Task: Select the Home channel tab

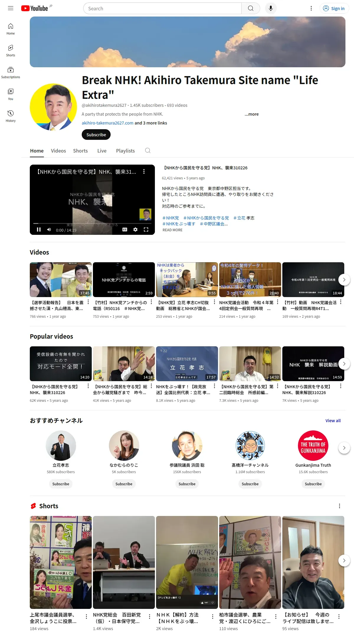Action: pyautogui.click(x=37, y=151)
